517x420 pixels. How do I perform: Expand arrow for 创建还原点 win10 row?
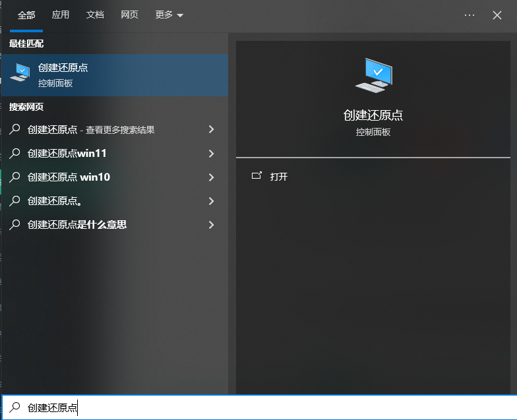coord(211,177)
